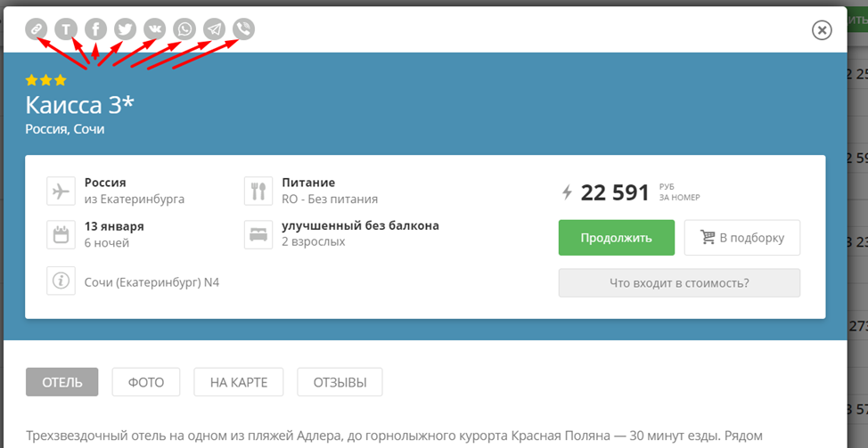868x448 pixels.
Task: Click the copy link share icon
Action: click(x=37, y=29)
